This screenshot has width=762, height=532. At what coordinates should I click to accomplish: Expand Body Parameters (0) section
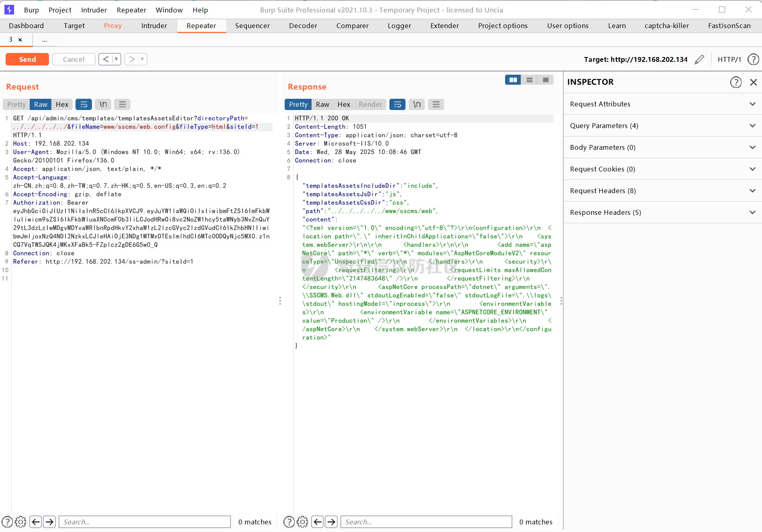(x=663, y=147)
